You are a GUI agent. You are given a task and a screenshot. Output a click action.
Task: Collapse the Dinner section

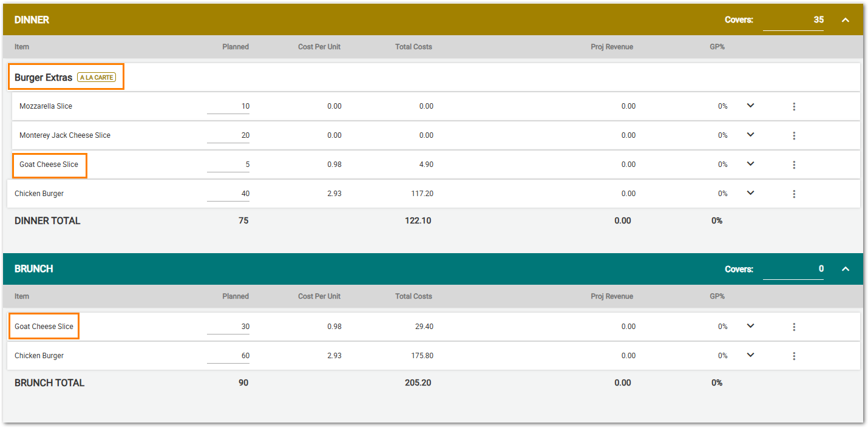(x=846, y=20)
